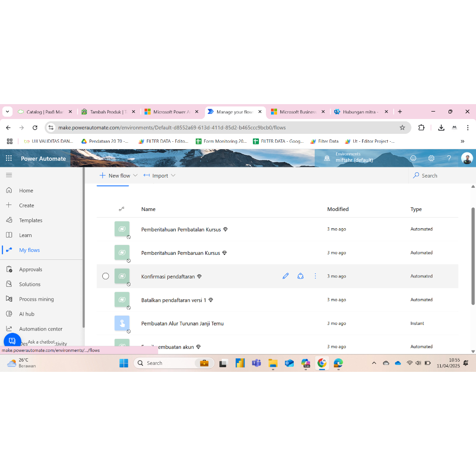The image size is (476, 476).
Task: Go back in the browser
Action: pyautogui.click(x=8, y=127)
